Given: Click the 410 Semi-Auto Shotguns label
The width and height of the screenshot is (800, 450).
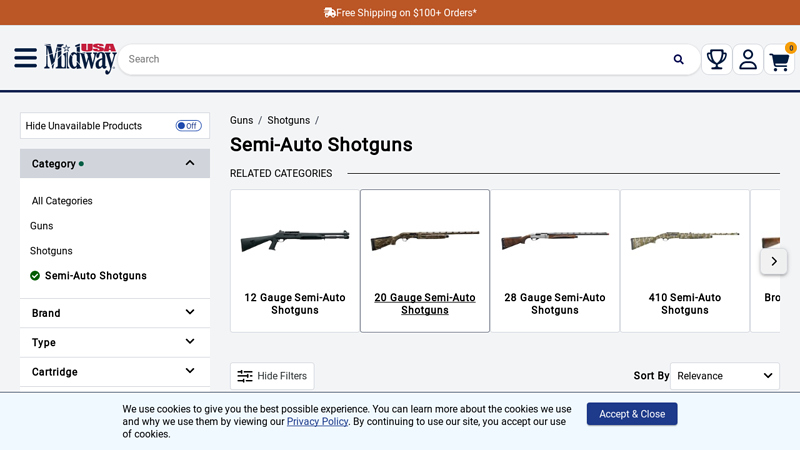Looking at the screenshot, I should pyautogui.click(x=685, y=304).
